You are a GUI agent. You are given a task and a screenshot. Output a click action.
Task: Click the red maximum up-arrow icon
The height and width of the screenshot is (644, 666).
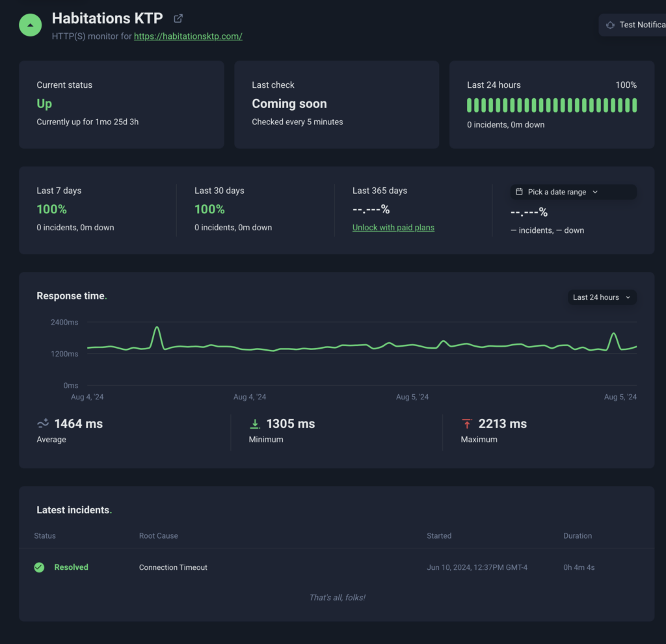(x=466, y=424)
